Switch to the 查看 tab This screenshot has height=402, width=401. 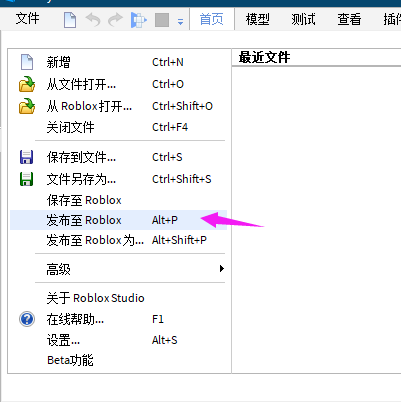click(349, 19)
